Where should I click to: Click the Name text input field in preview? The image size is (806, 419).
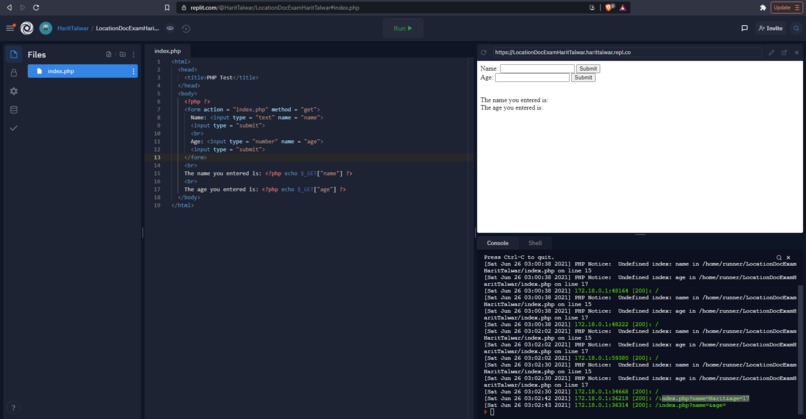point(537,68)
